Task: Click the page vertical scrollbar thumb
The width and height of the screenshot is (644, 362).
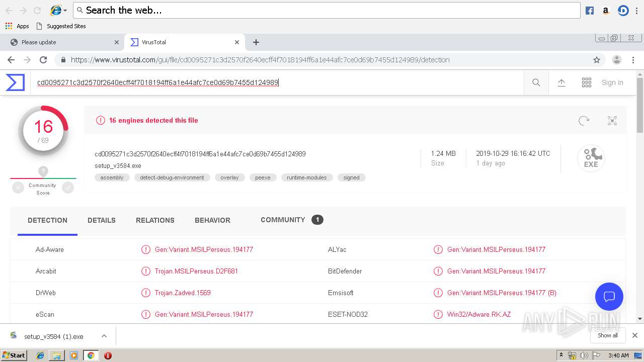Action: (x=639, y=105)
